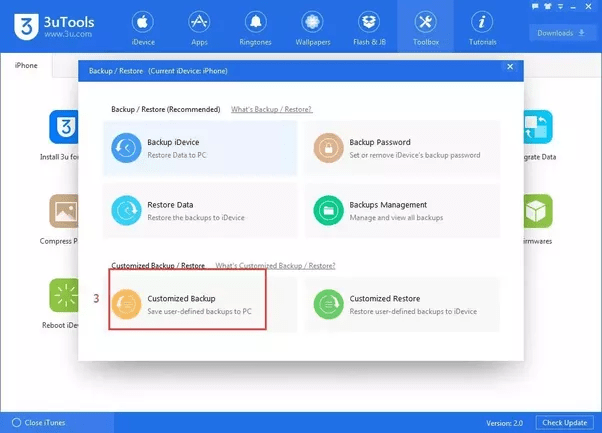The width and height of the screenshot is (602, 433).
Task: Click Reboot iDevice icon in background window
Action: 64,295
